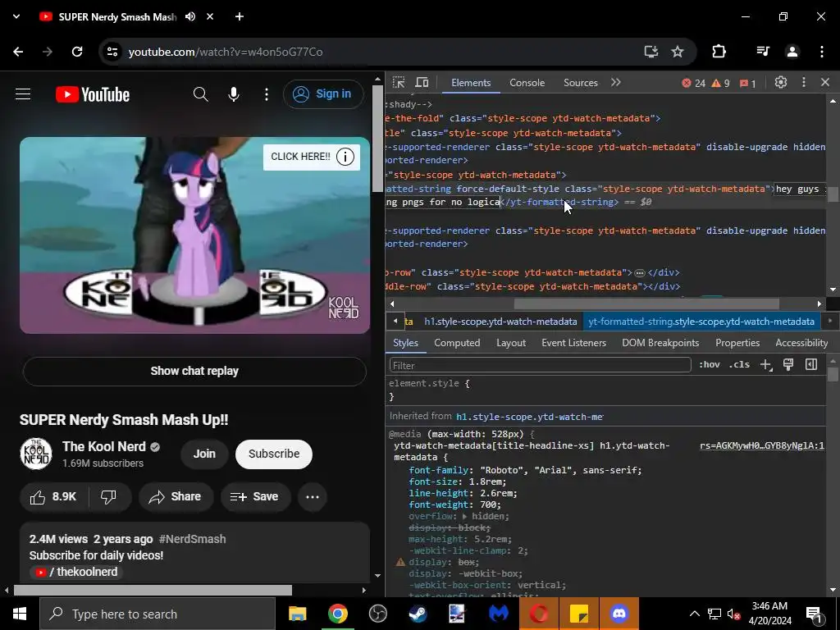The image size is (840, 630).
Task: Show chat replay
Action: tap(194, 371)
